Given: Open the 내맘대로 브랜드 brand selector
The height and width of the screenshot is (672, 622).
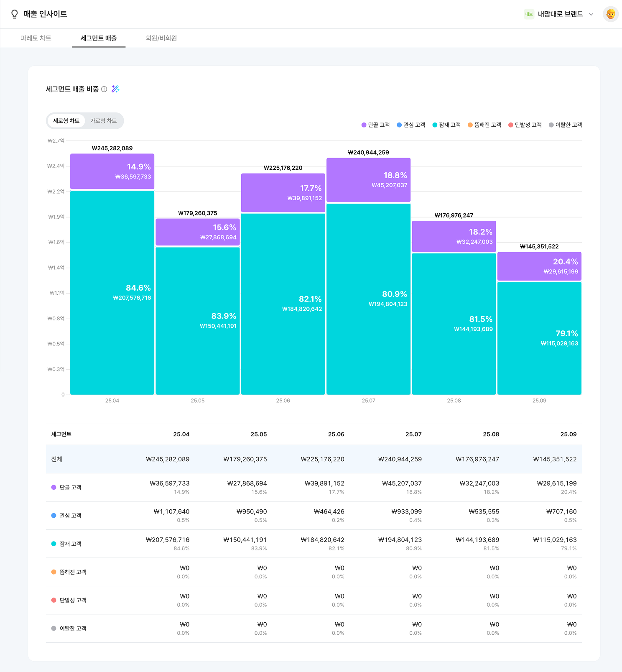Looking at the screenshot, I should [560, 14].
